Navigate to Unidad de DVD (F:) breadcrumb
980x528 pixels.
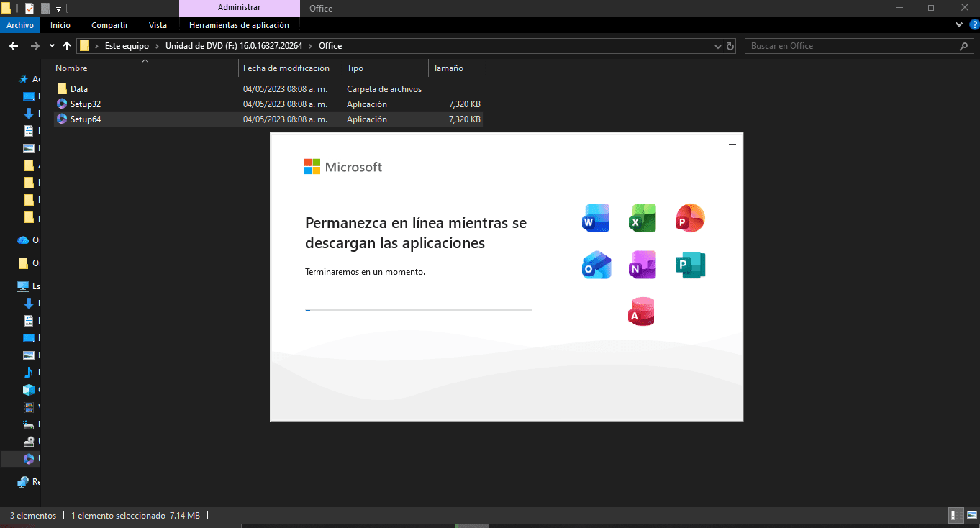(234, 46)
